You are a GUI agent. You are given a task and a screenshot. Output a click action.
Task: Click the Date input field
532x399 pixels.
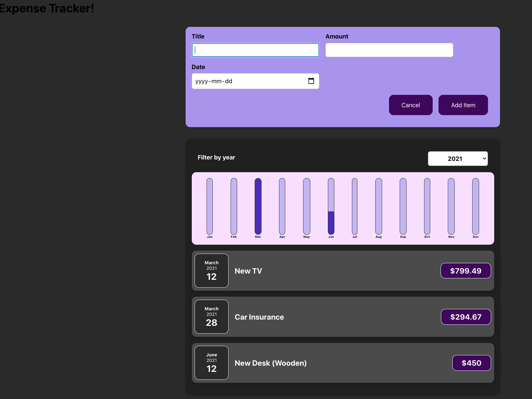coord(255,81)
